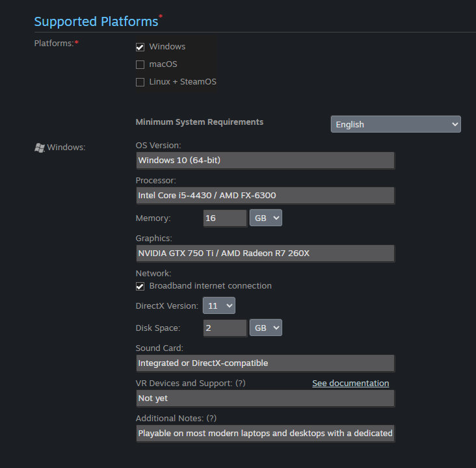Click the Graphics: label
This screenshot has height=468, width=476.
[153, 239]
